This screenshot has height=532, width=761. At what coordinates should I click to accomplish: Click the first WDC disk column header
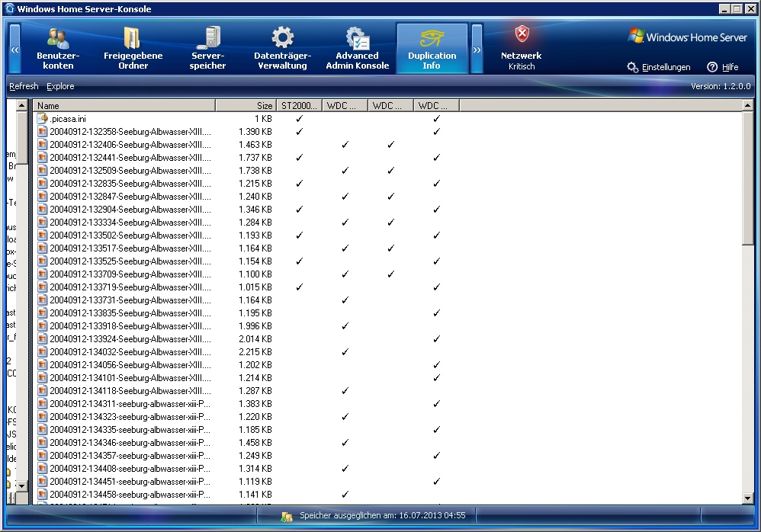(x=345, y=105)
